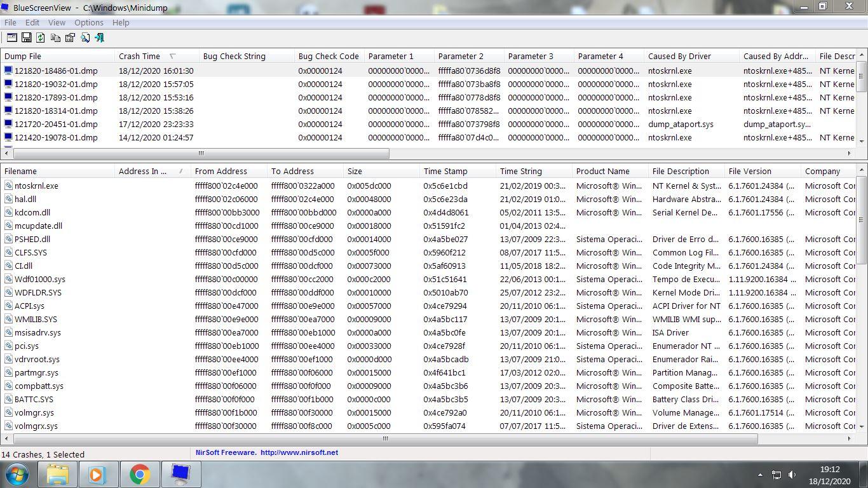Sort by Bug Check String column
Screen dimensions: 868x488
[247, 56]
